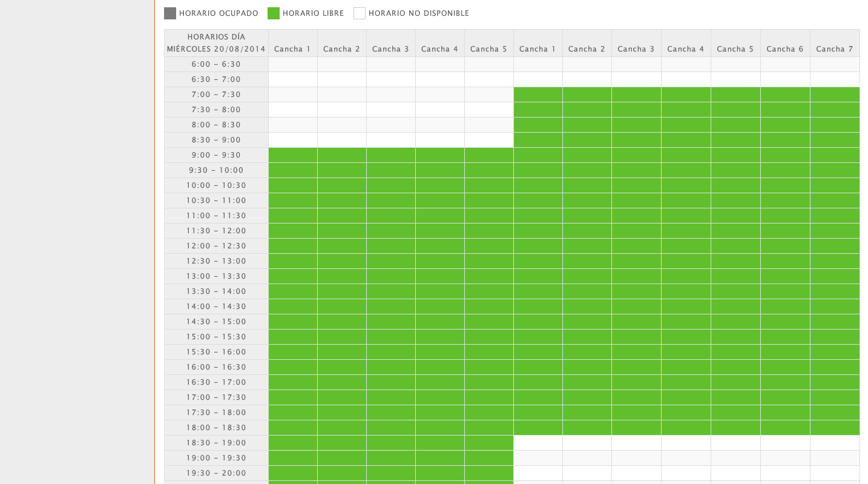
Task: Book green Cancha 2 slot at 7:30 – 8:00
Action: click(587, 110)
